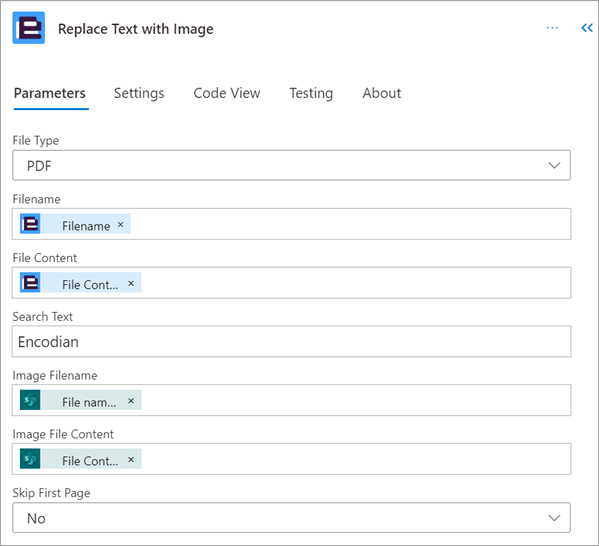The width and height of the screenshot is (599, 546).
Task: Go to the Testing tab
Action: click(311, 93)
